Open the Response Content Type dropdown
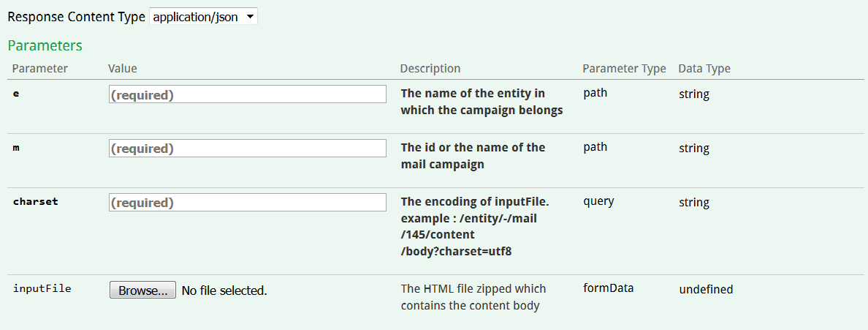This screenshot has width=868, height=330. coord(203,17)
